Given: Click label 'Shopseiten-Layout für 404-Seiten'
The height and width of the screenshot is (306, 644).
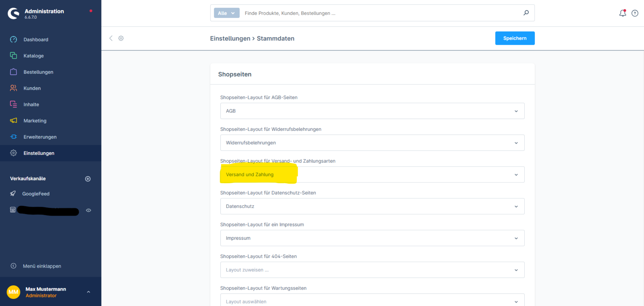Looking at the screenshot, I should pyautogui.click(x=258, y=256).
